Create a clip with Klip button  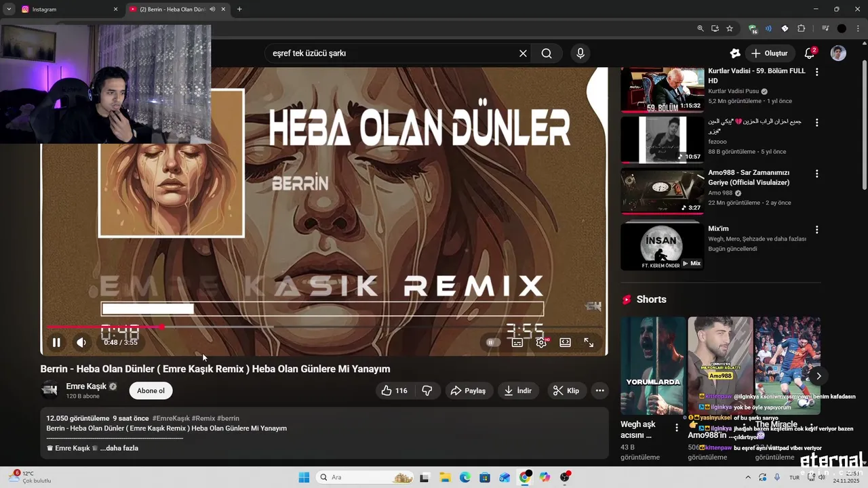566,390
